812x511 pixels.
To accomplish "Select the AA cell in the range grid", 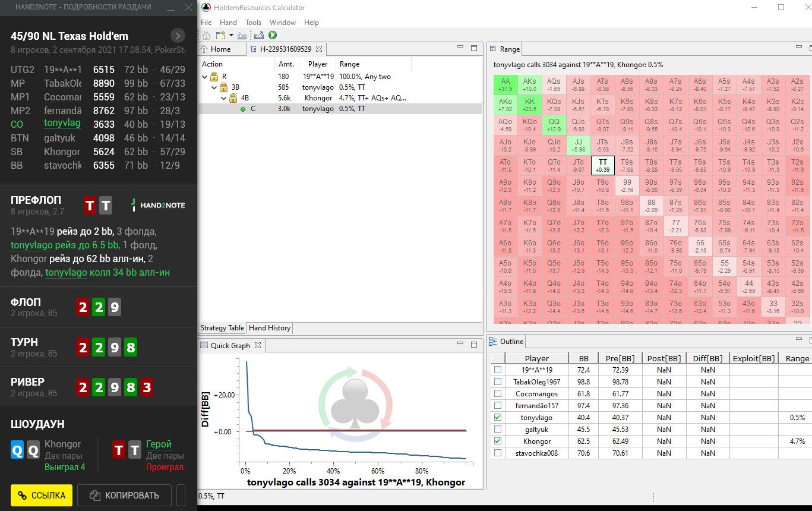I will pyautogui.click(x=505, y=85).
